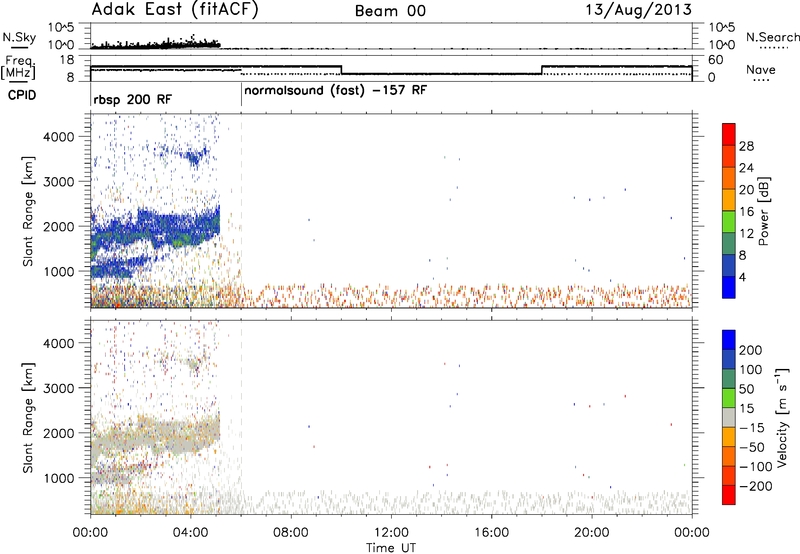Image resolution: width=800 pixels, height=554 pixels.
Task: Click the '28' power scale value
Action: pos(746,146)
